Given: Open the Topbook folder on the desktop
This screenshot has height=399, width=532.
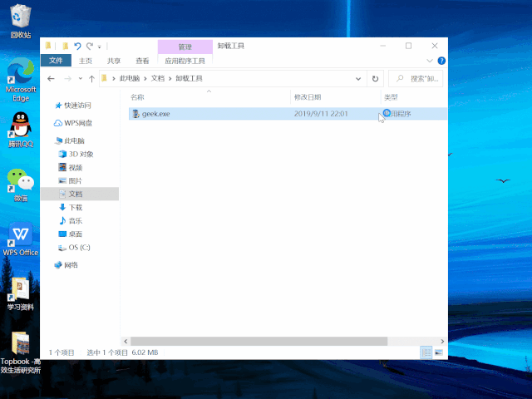Looking at the screenshot, I should [21, 352].
